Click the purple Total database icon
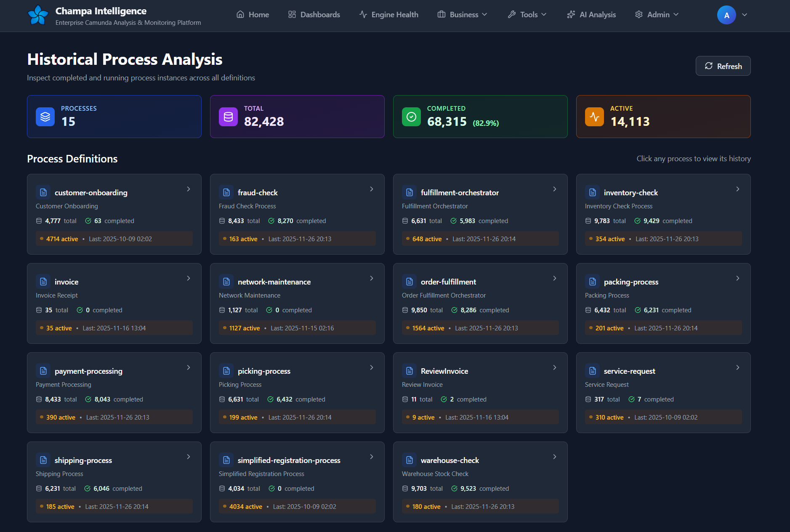 (228, 117)
